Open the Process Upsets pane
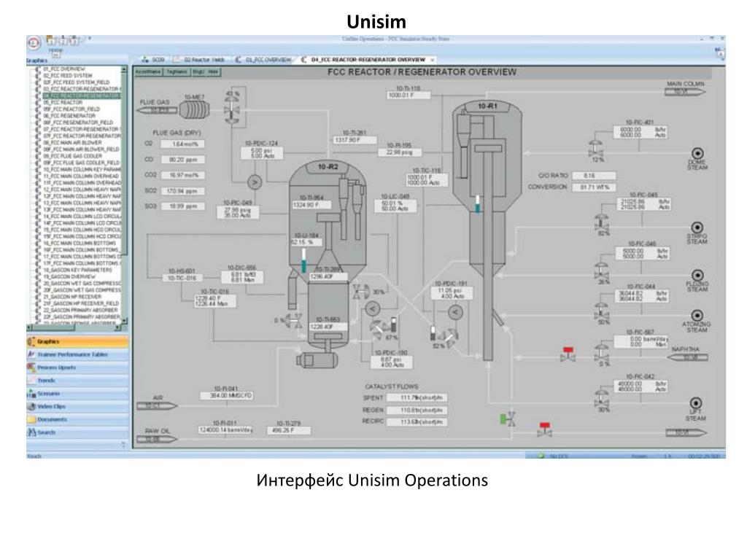The height and width of the screenshot is (560, 747). pyautogui.click(x=77, y=367)
